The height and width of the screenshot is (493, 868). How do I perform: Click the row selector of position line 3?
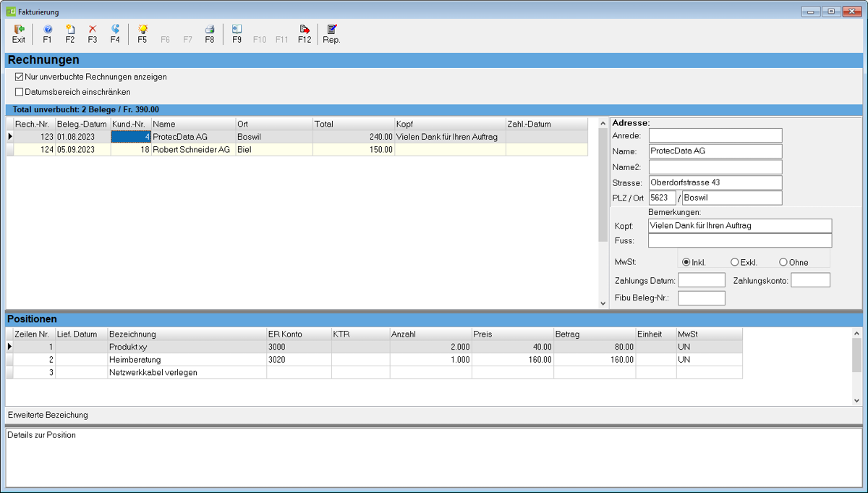pos(10,372)
